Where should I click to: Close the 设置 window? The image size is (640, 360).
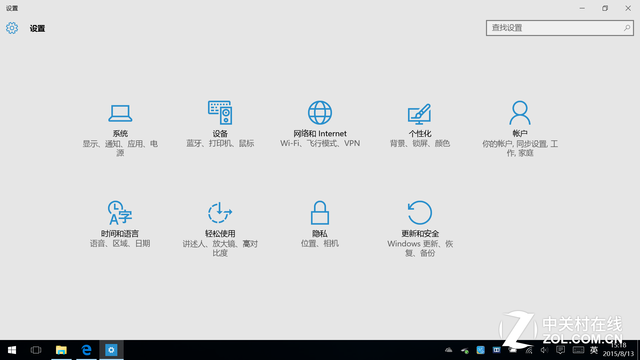(x=628, y=8)
